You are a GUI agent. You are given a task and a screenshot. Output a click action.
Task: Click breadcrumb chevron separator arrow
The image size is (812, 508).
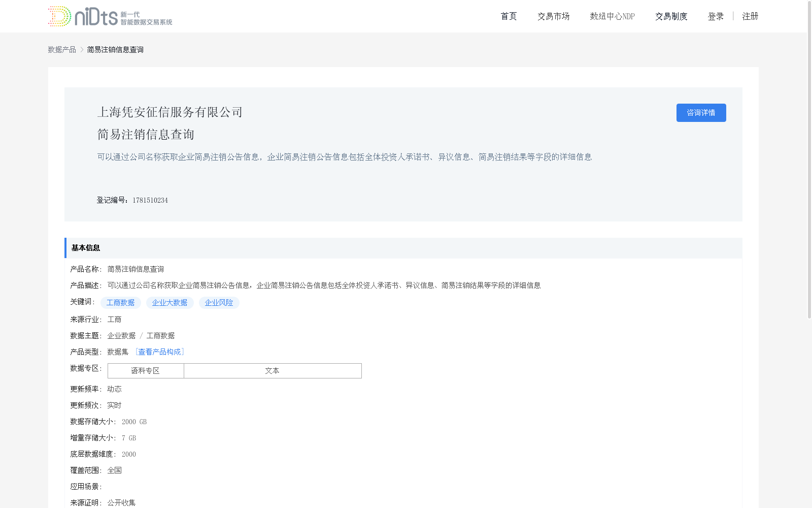coord(82,49)
